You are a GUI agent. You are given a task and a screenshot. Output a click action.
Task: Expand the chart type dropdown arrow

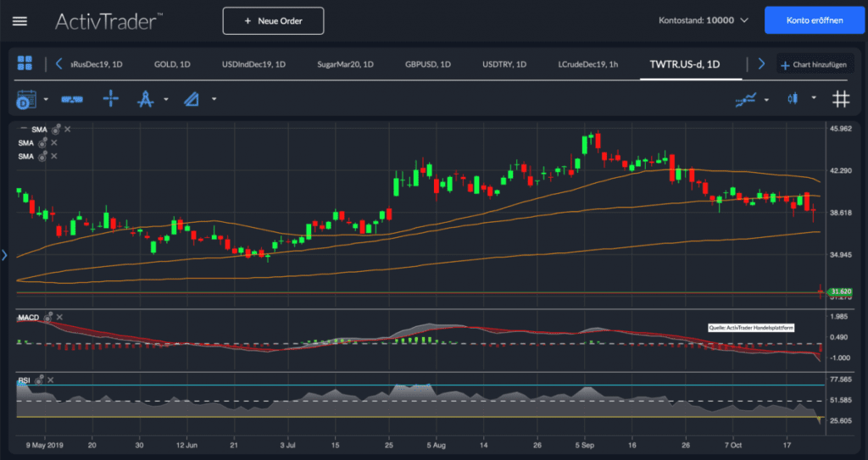(x=814, y=98)
